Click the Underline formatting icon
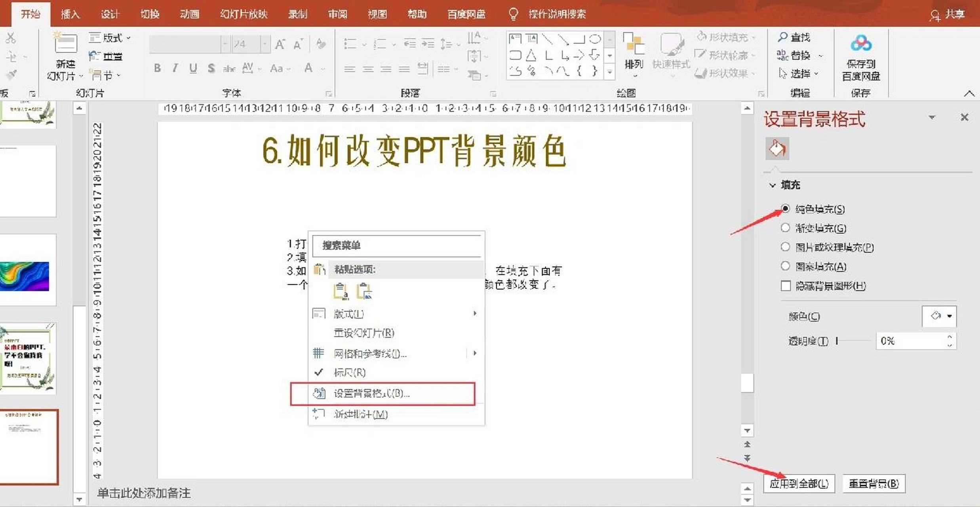 pyautogui.click(x=193, y=68)
